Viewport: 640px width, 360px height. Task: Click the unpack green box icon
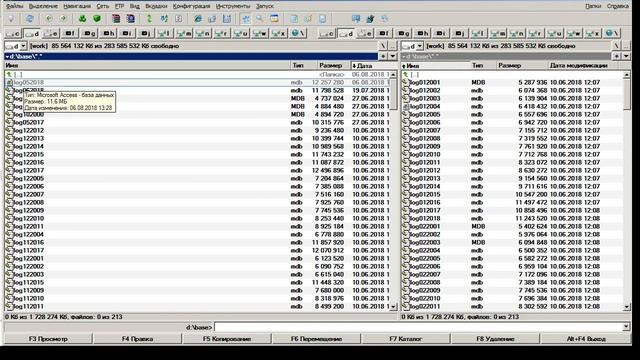pyautogui.click(x=97, y=19)
